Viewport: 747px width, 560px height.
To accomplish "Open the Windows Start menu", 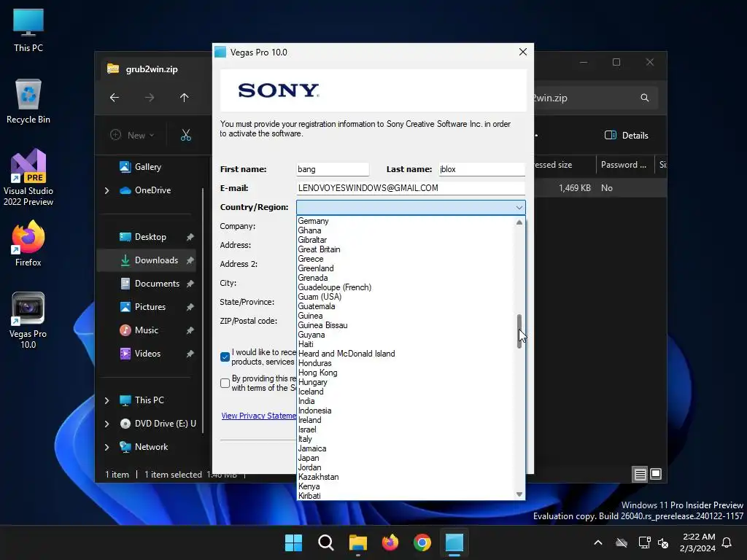I will coord(293,542).
